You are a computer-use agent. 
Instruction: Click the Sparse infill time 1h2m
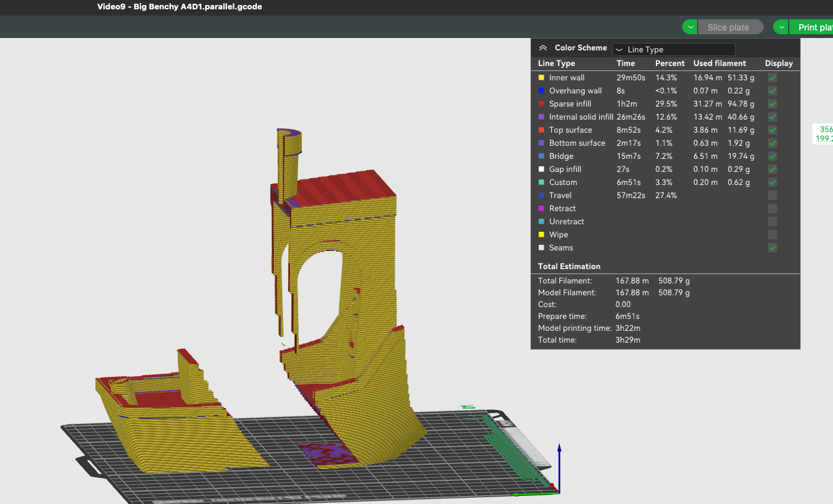627,104
